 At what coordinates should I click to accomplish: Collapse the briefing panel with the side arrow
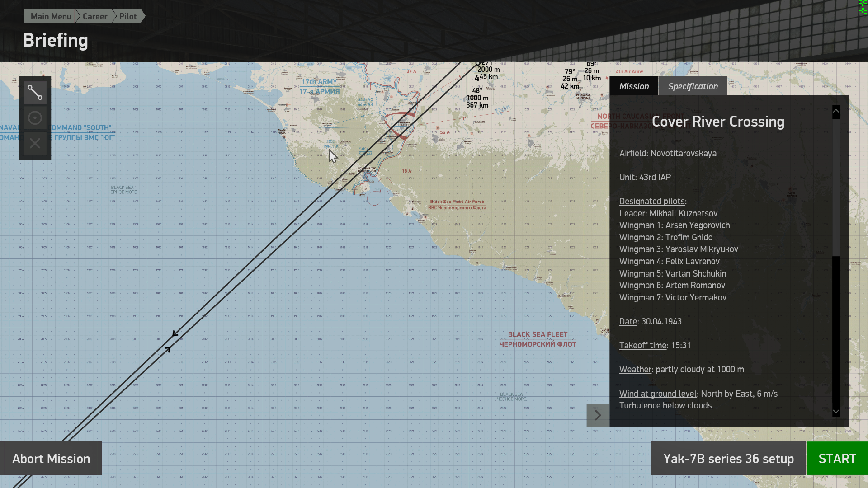pyautogui.click(x=598, y=415)
